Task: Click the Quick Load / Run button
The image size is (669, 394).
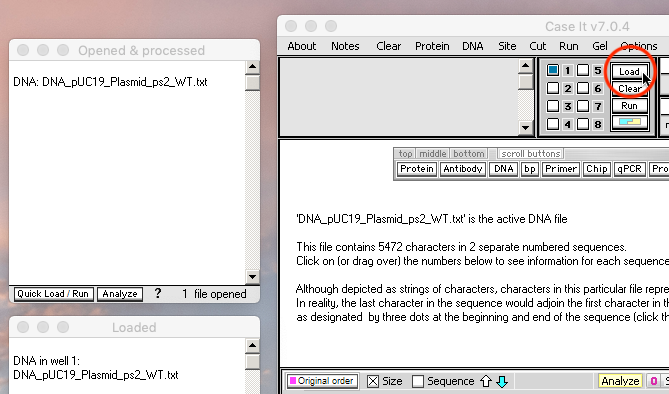Action: 53,294
